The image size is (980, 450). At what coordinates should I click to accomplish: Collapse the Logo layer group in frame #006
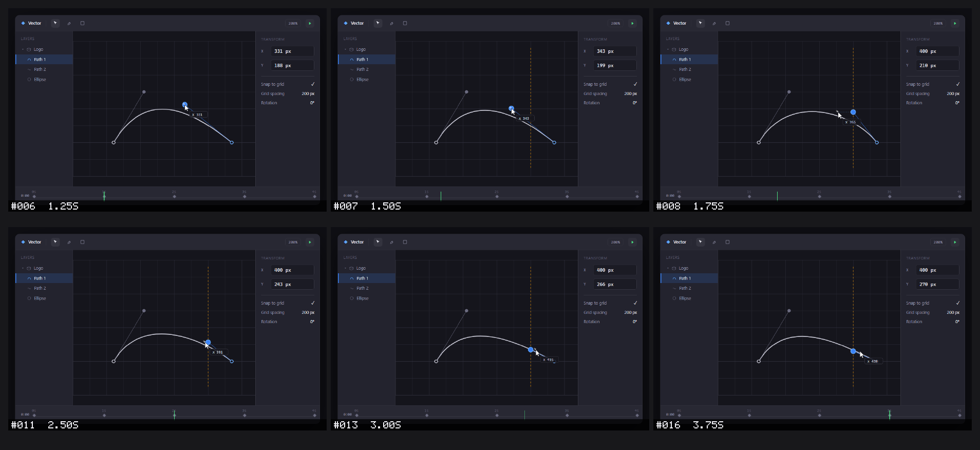click(23, 49)
